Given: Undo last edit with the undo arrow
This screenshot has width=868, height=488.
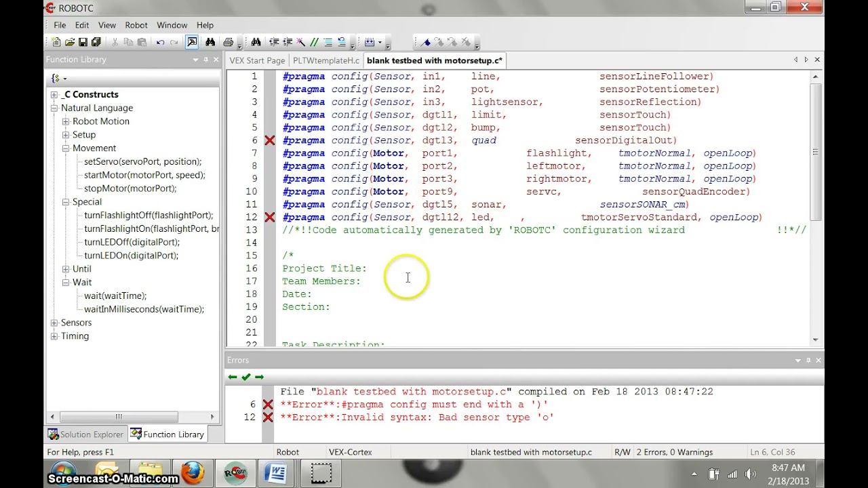Looking at the screenshot, I should coord(160,42).
